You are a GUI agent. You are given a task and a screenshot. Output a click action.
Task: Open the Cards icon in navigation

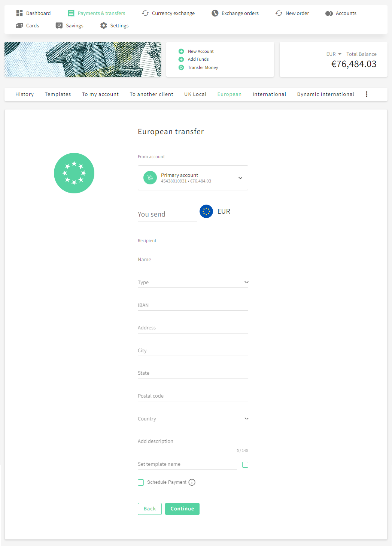click(x=19, y=25)
